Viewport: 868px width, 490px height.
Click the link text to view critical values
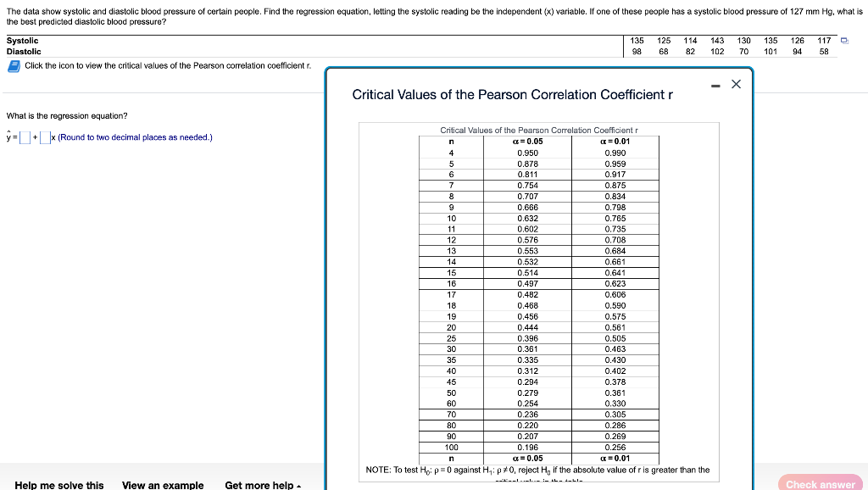point(168,65)
